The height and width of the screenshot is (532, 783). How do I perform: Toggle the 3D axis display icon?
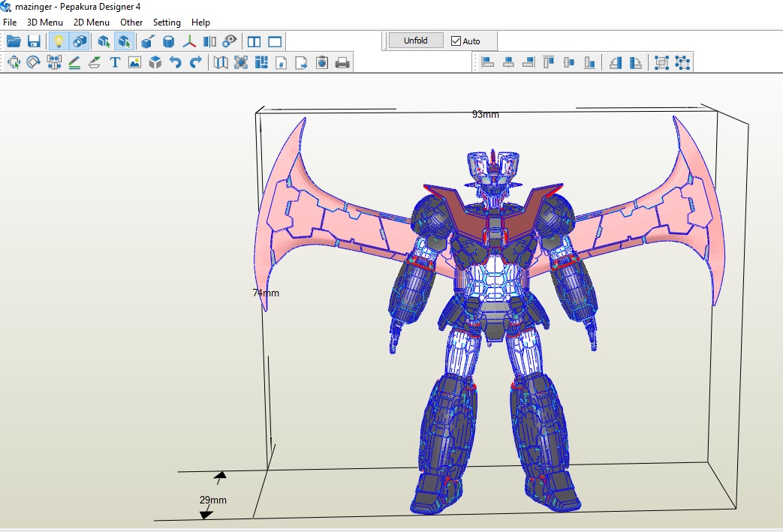[189, 41]
